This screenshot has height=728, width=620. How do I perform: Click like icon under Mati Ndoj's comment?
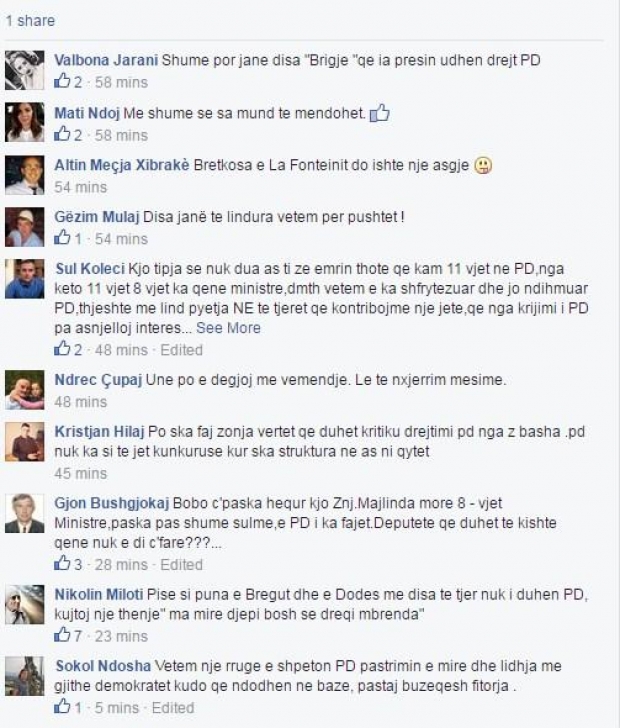62,134
